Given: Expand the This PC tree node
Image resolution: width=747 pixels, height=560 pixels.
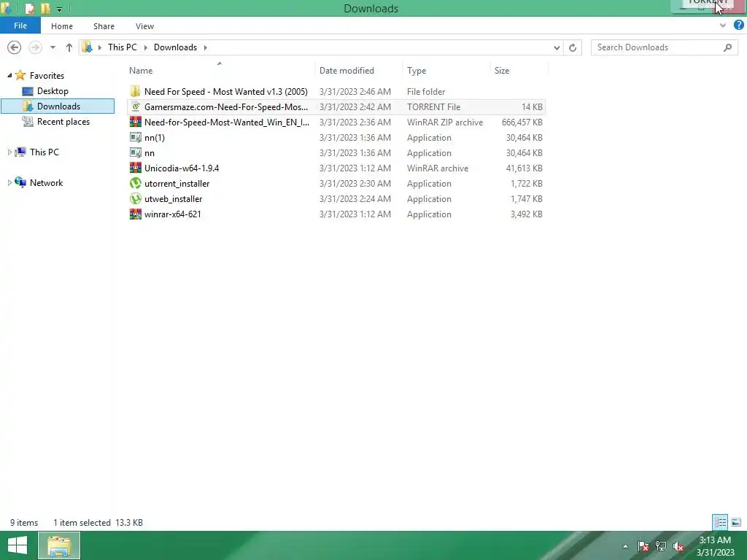Looking at the screenshot, I should (9, 152).
